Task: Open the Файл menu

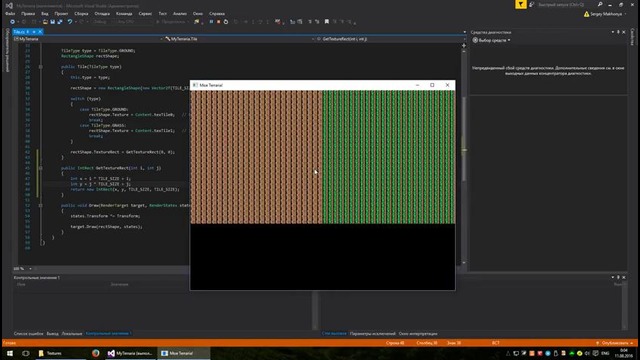Action: click(x=10, y=13)
